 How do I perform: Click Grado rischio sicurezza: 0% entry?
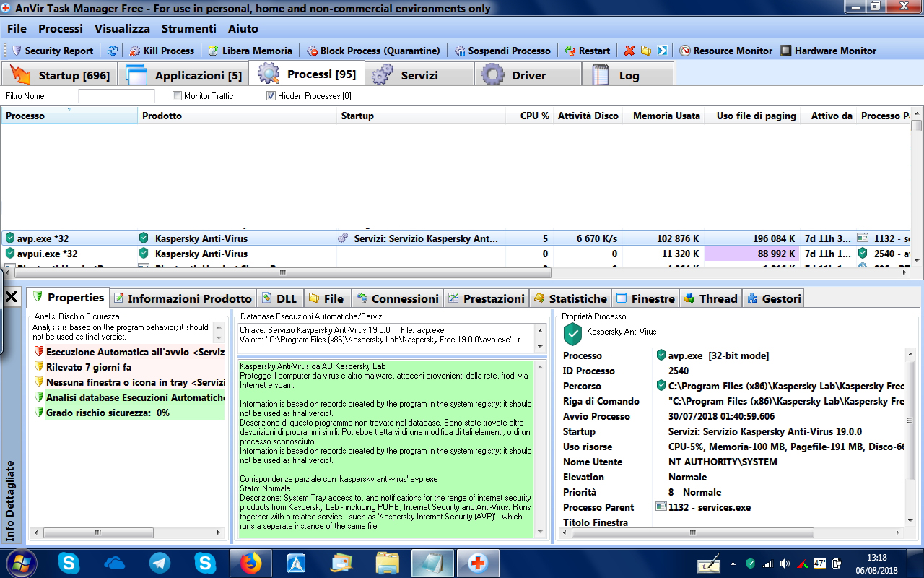[x=129, y=413]
